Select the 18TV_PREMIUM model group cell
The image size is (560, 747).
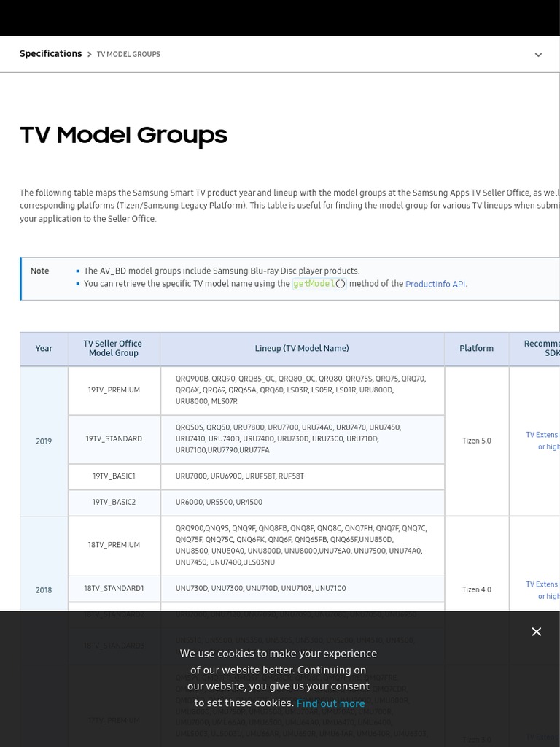pyautogui.click(x=114, y=545)
